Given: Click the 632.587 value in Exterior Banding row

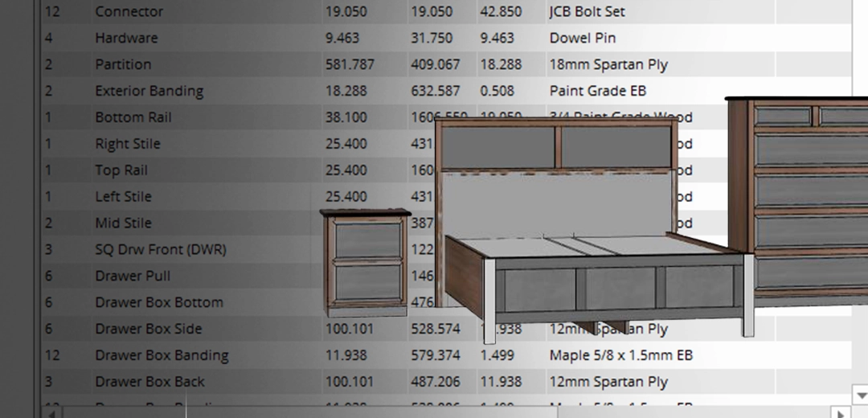Looking at the screenshot, I should tap(435, 91).
